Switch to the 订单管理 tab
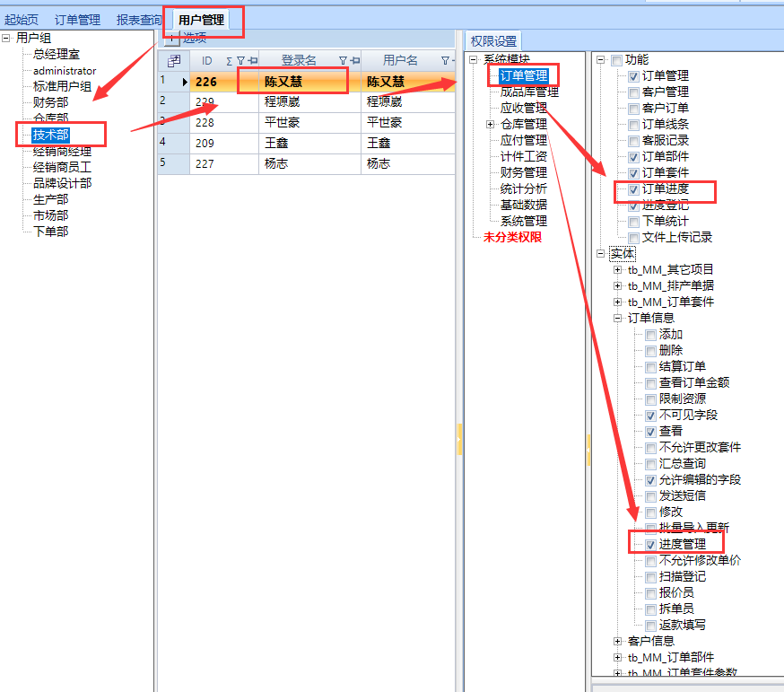784x692 pixels. (77, 19)
